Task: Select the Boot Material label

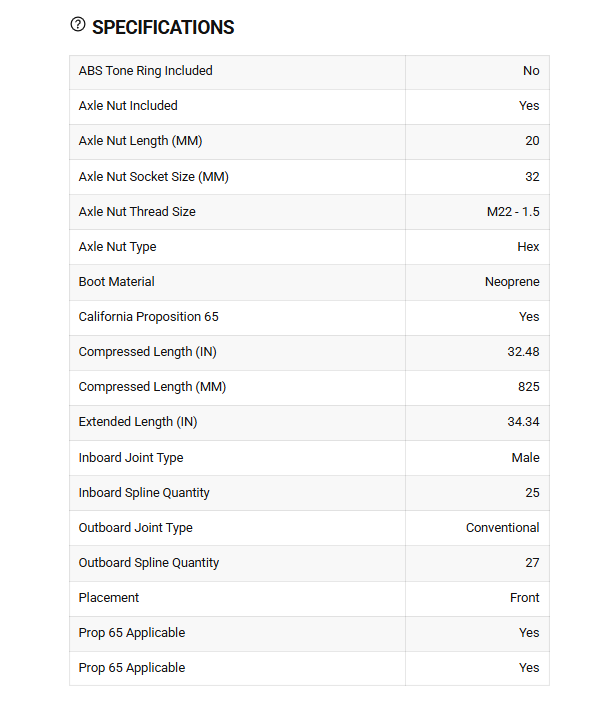Action: [x=117, y=282]
